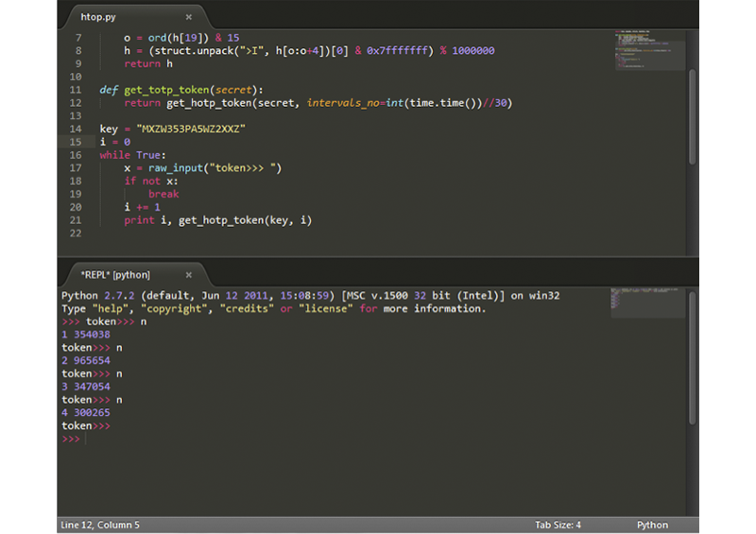Click the 0x7fffffff value on line 8
The height and width of the screenshot is (534, 756).
(397, 51)
